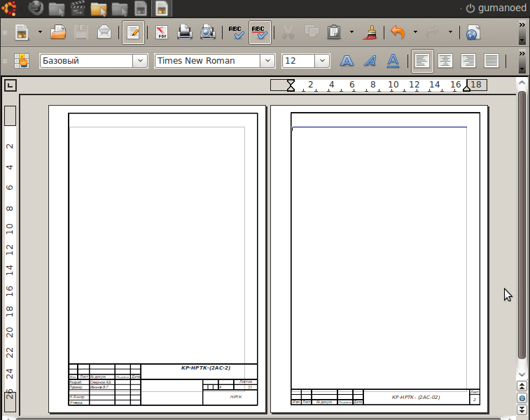Toggle Edit File mode
Image resolution: width=530 pixels, height=420 pixels.
(x=133, y=32)
